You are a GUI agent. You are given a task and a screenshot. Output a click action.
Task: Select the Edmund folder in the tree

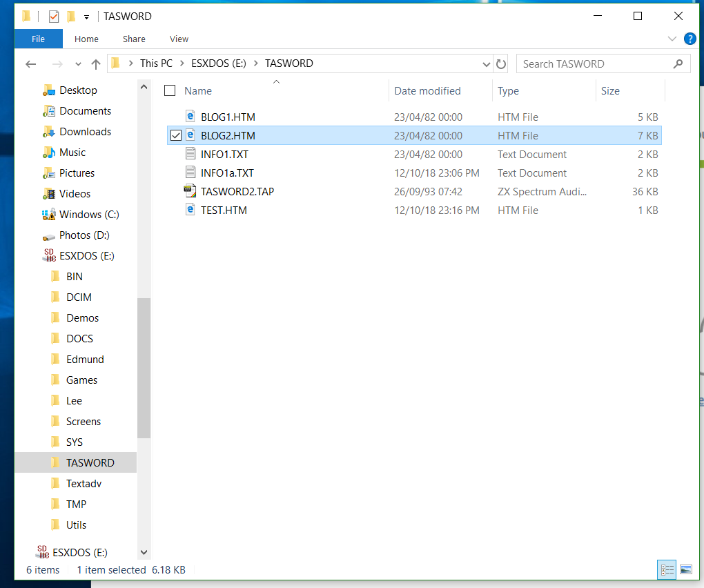(86, 359)
